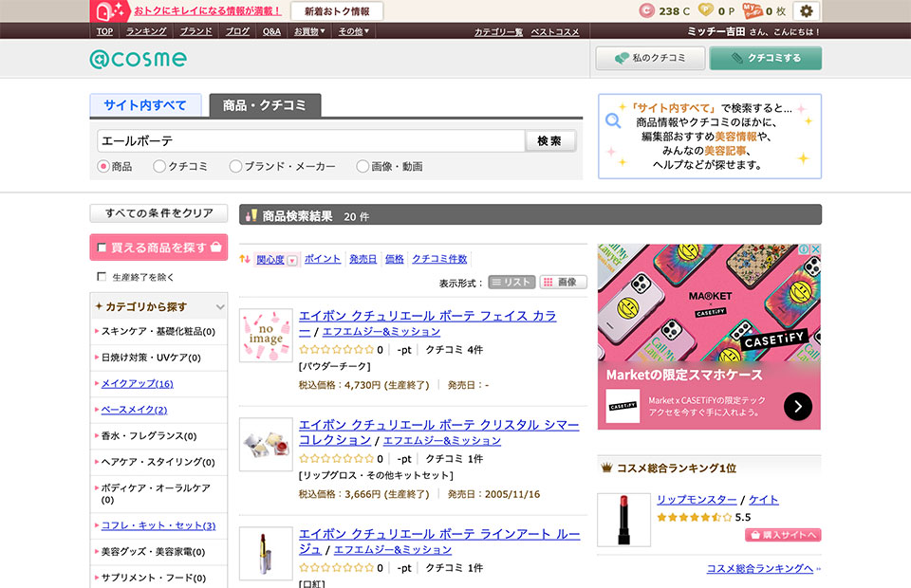Image resolution: width=911 pixels, height=588 pixels.
Task: Open フェイス カラー product link
Action: tap(428, 323)
